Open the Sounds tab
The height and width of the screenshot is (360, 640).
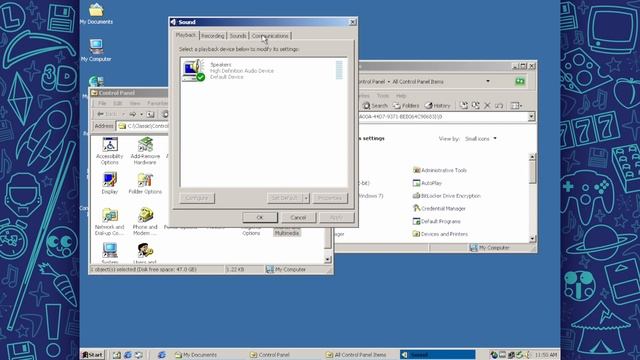(x=238, y=36)
